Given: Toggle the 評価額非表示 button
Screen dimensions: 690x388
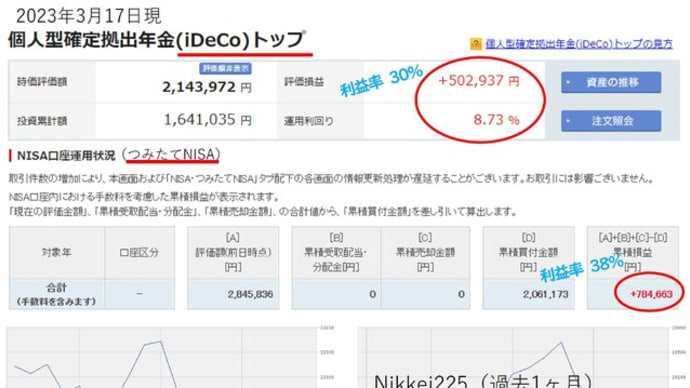Looking at the screenshot, I should (225, 69).
